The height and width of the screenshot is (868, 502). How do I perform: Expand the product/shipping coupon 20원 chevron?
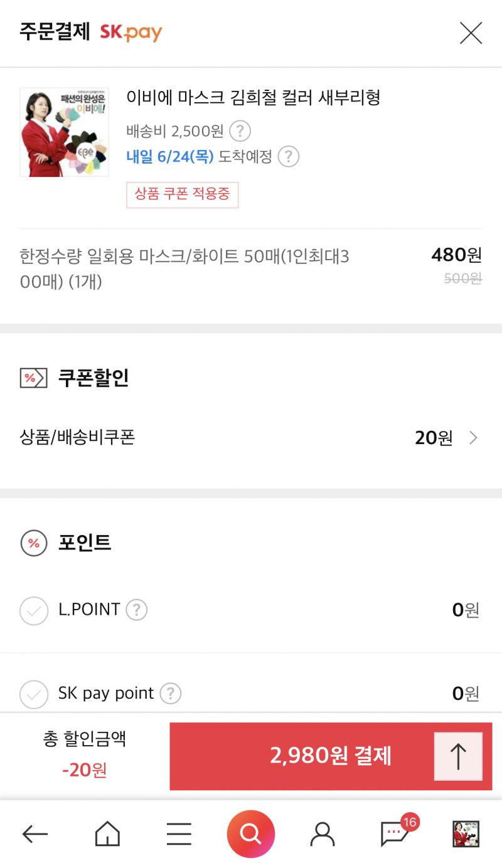pos(474,438)
